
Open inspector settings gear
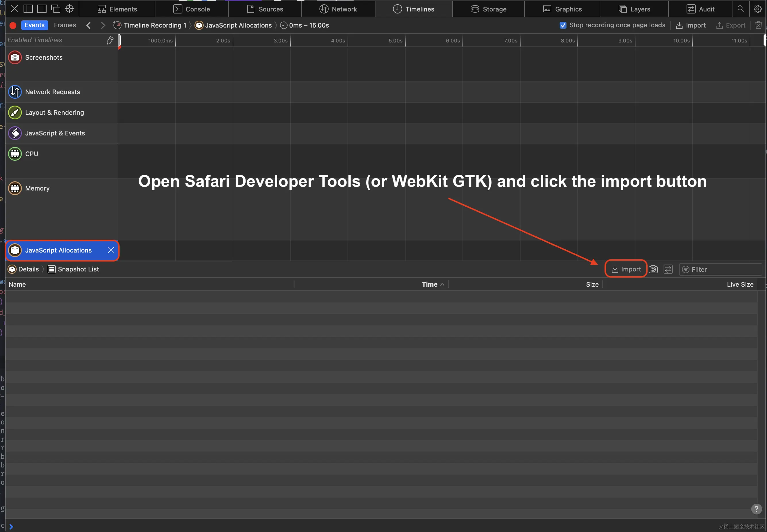pos(758,9)
